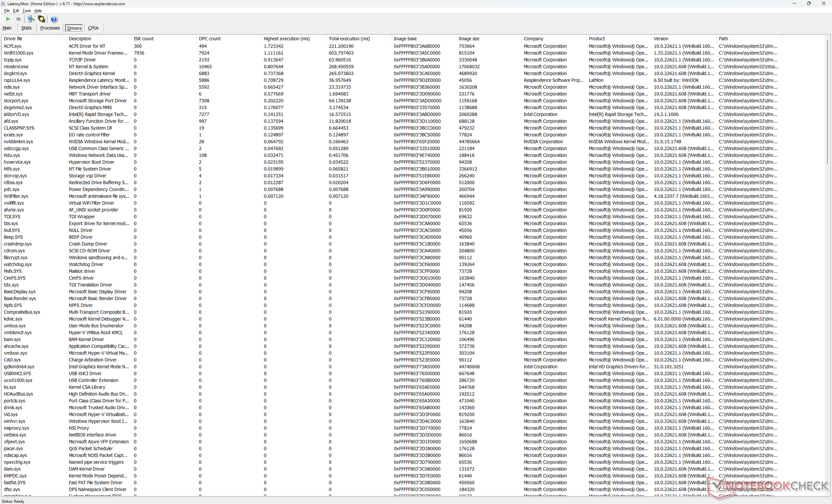This screenshot has width=832, height=504.
Task: Start the latency monitor with the green play icon
Action: pos(8,19)
